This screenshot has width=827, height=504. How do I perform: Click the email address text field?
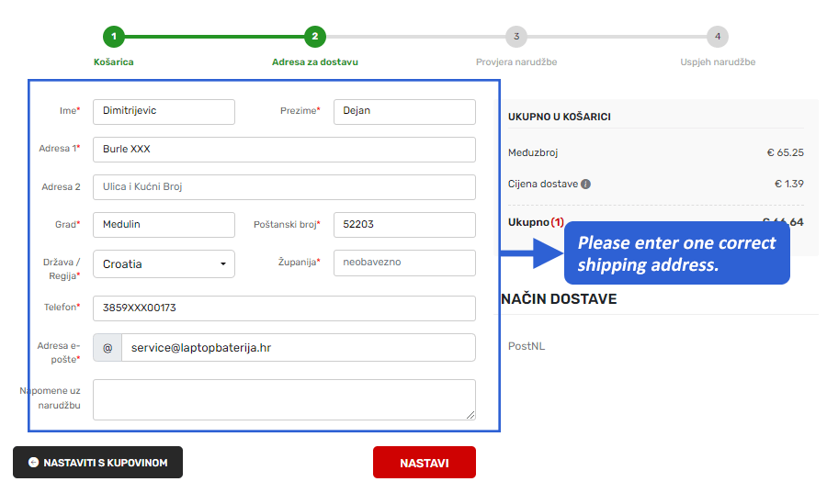[x=298, y=348]
